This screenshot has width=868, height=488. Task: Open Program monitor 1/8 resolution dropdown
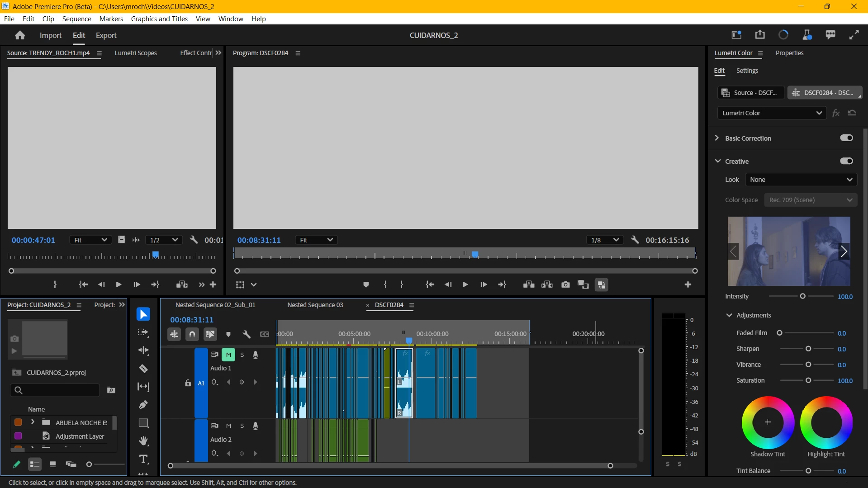click(x=605, y=240)
